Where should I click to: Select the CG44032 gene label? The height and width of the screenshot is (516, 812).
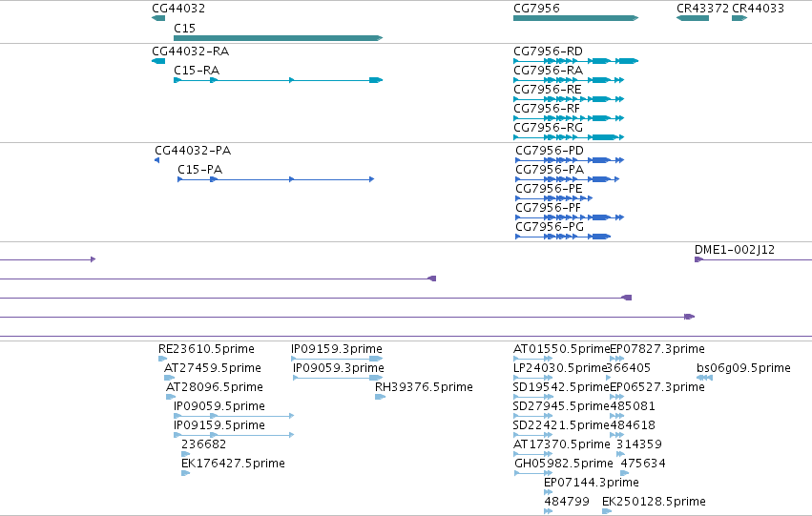[178, 9]
